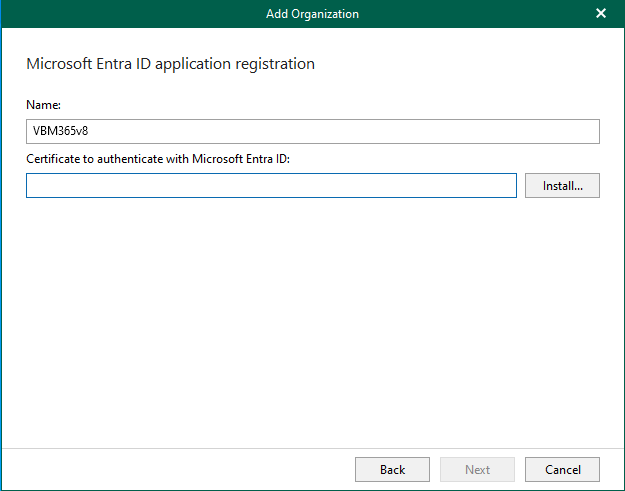Click empty white area below certificate field

point(312,320)
